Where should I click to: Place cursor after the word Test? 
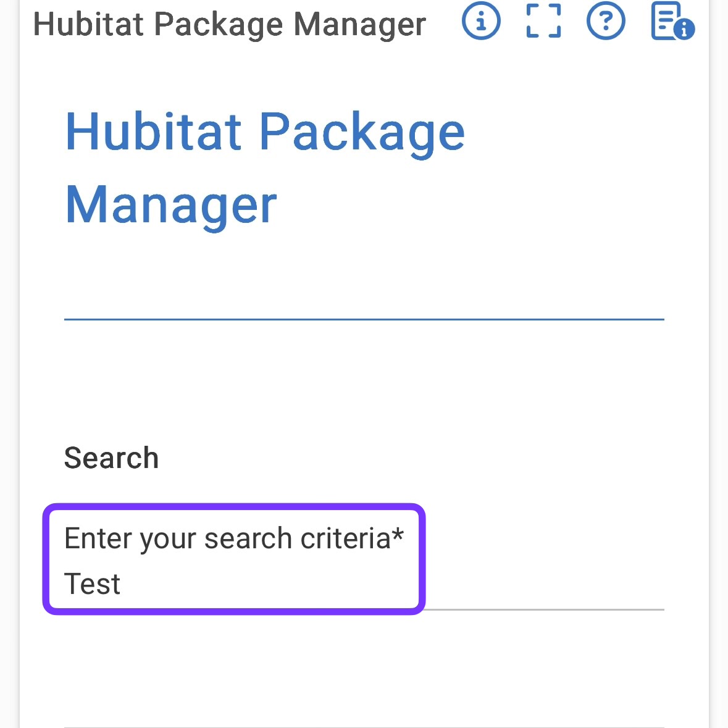[122, 584]
